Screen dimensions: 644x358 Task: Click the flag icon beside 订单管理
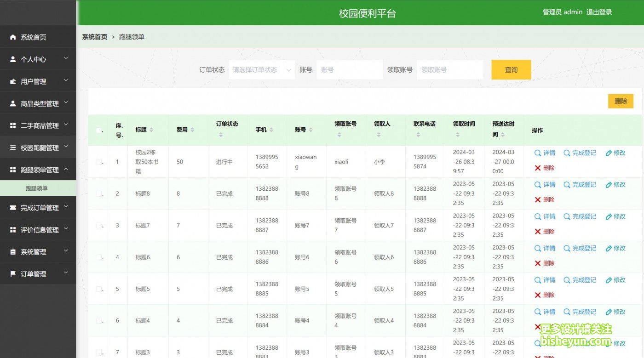(x=13, y=274)
